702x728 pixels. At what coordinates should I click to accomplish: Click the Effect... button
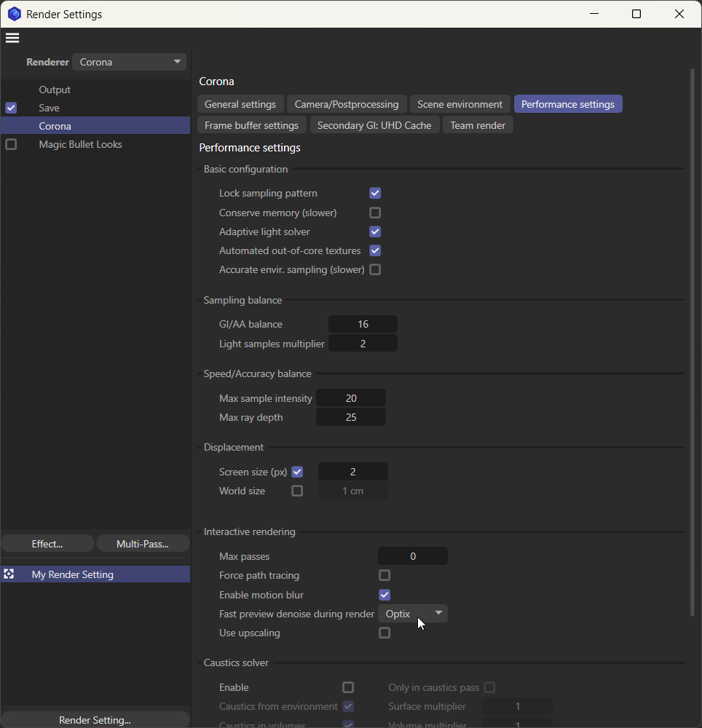pyautogui.click(x=47, y=544)
